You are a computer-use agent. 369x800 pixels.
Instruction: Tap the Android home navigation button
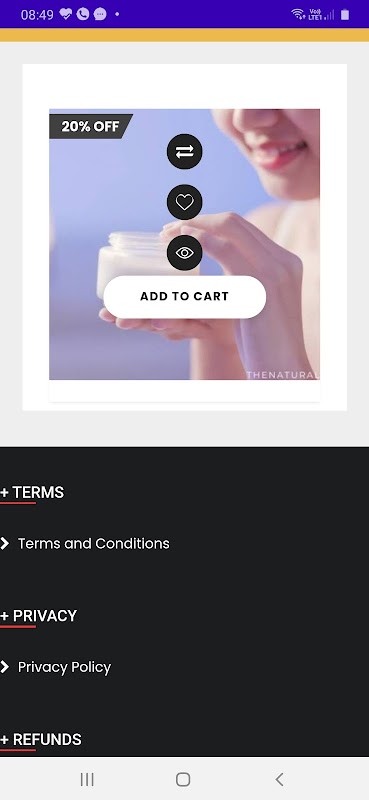tap(183, 779)
